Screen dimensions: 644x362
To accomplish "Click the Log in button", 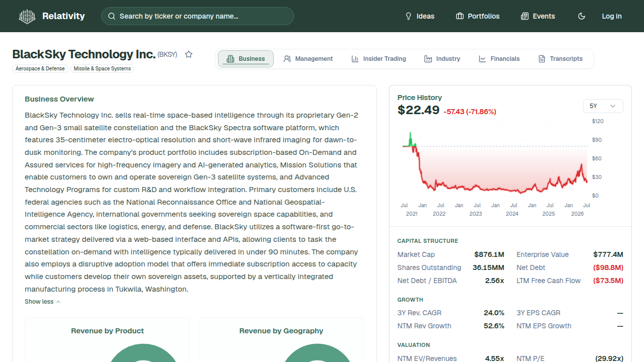I will (x=612, y=16).
